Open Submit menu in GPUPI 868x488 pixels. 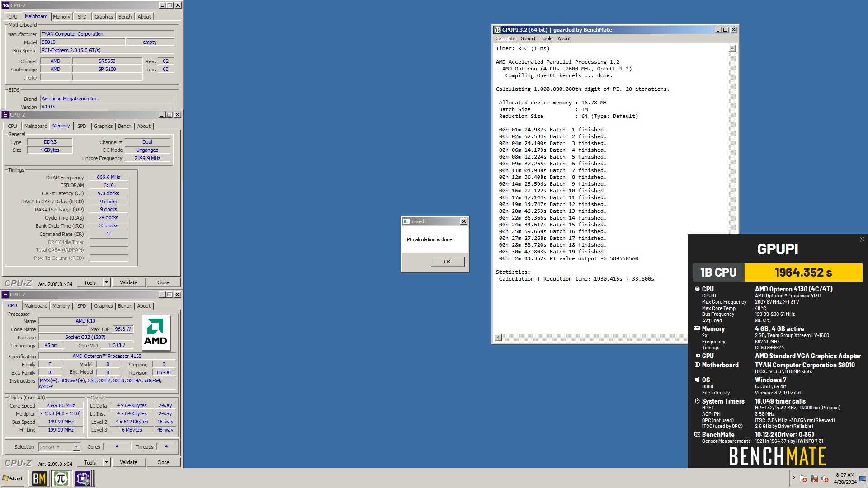pos(528,38)
